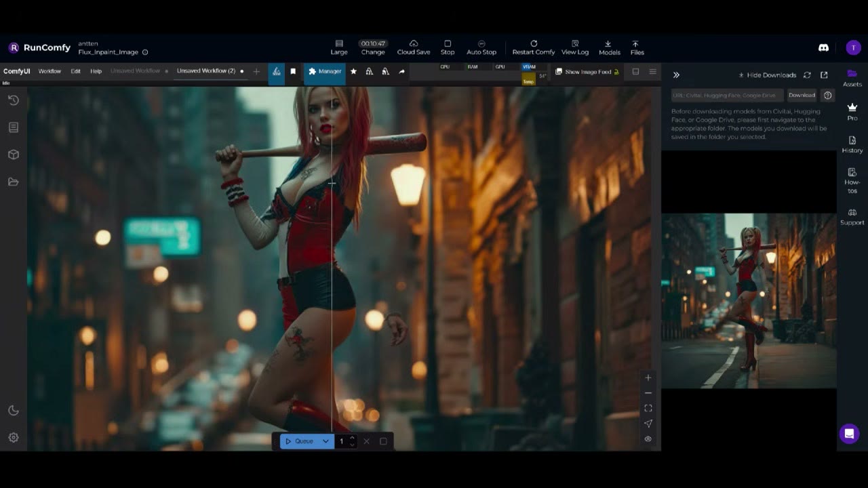Screen dimensions: 868x488
Task: Open Files in the top bar
Action: tap(637, 47)
